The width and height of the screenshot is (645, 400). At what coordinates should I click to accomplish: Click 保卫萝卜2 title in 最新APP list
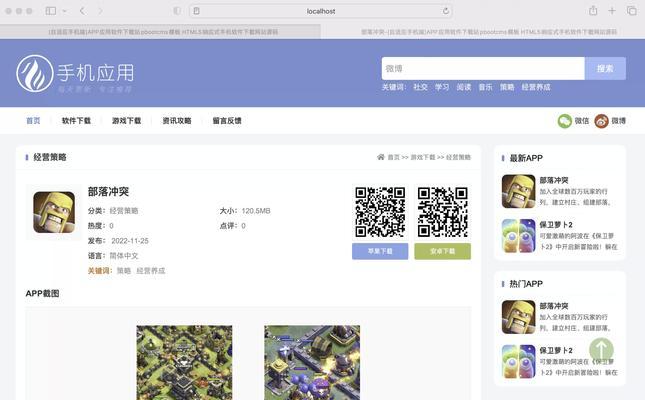pyautogui.click(x=556, y=225)
